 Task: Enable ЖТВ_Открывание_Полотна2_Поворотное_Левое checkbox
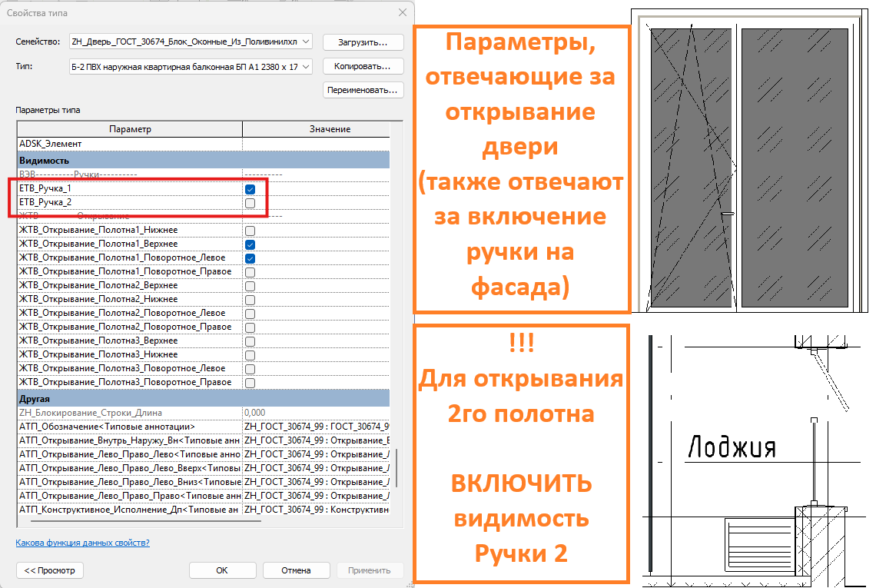251,314
